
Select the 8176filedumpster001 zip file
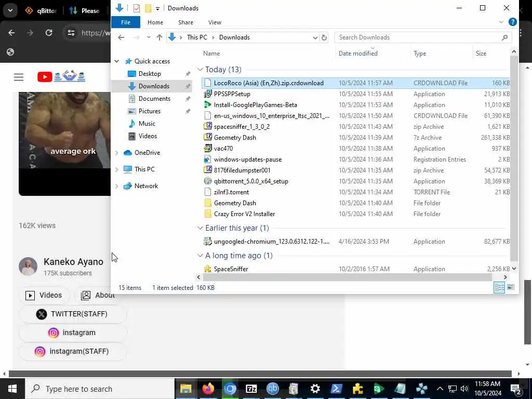242,170
